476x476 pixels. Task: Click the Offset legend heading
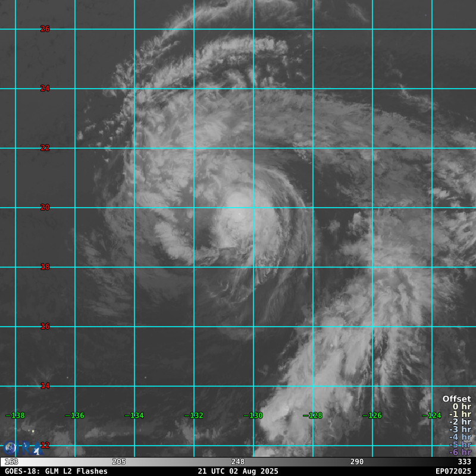(456, 399)
